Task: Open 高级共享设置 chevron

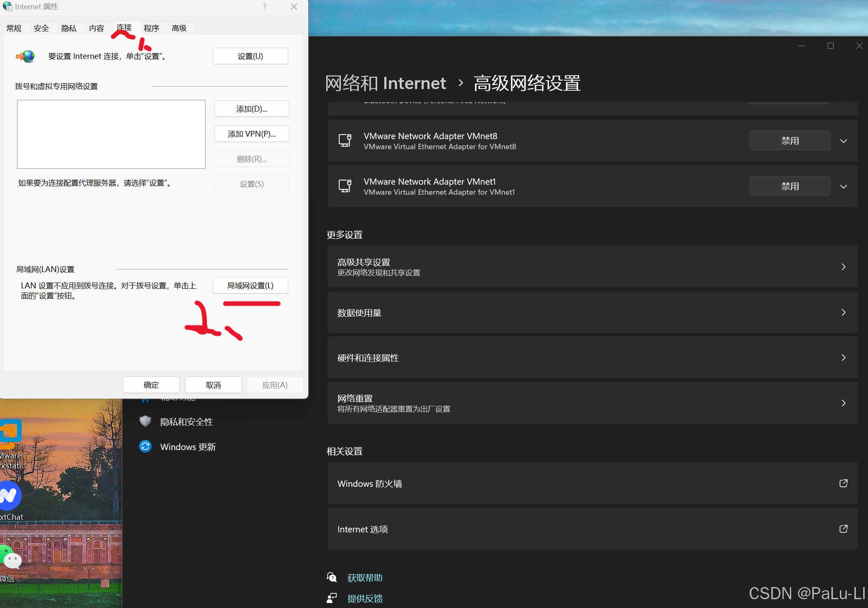Action: click(x=843, y=267)
